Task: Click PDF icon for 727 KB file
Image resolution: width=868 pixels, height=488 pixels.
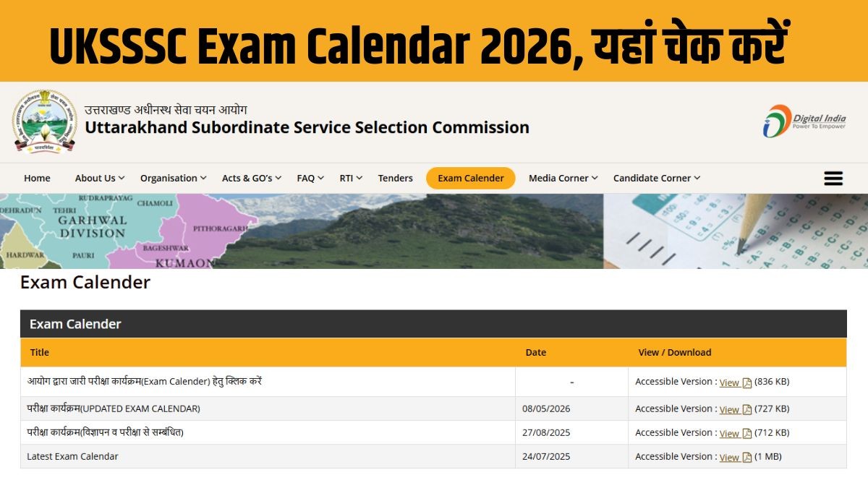Action: pyautogui.click(x=747, y=410)
